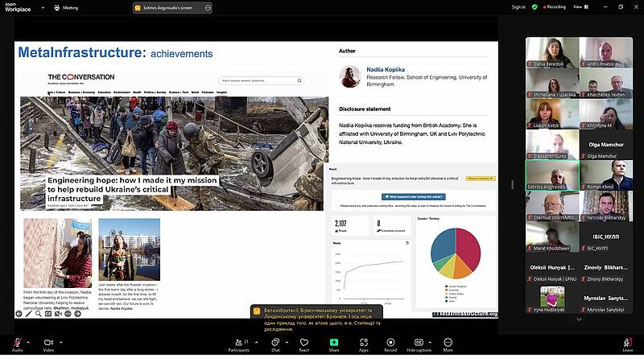644x362 pixels.
Task: Open slide show more options icon
Action: (68, 314)
